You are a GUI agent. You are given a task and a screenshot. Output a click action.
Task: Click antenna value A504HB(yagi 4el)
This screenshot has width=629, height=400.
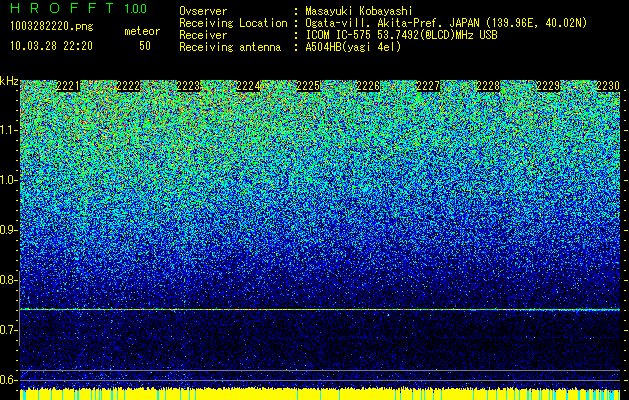[x=353, y=47]
